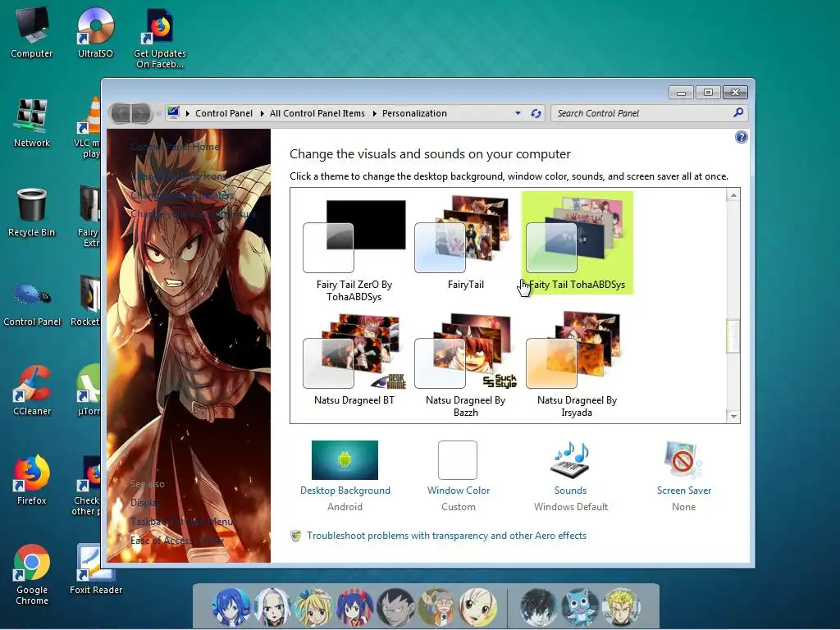Open Foxit Reader desktop shortcut
Viewport: 840px width, 630px height.
(x=96, y=569)
